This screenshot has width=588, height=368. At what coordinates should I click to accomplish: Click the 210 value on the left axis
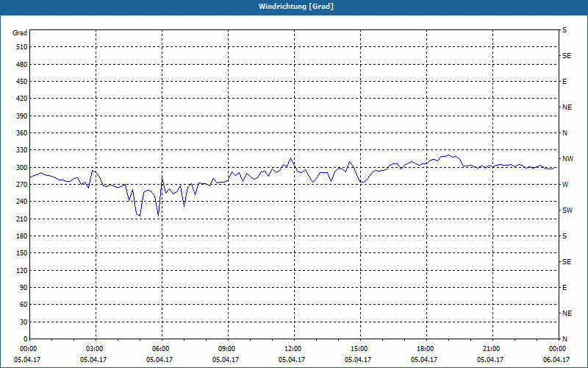point(22,219)
